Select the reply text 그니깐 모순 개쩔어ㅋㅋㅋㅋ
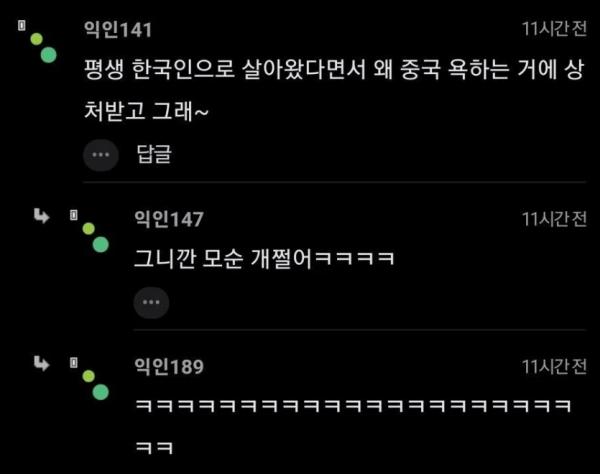Image resolution: width=600 pixels, height=474 pixels. click(x=264, y=259)
